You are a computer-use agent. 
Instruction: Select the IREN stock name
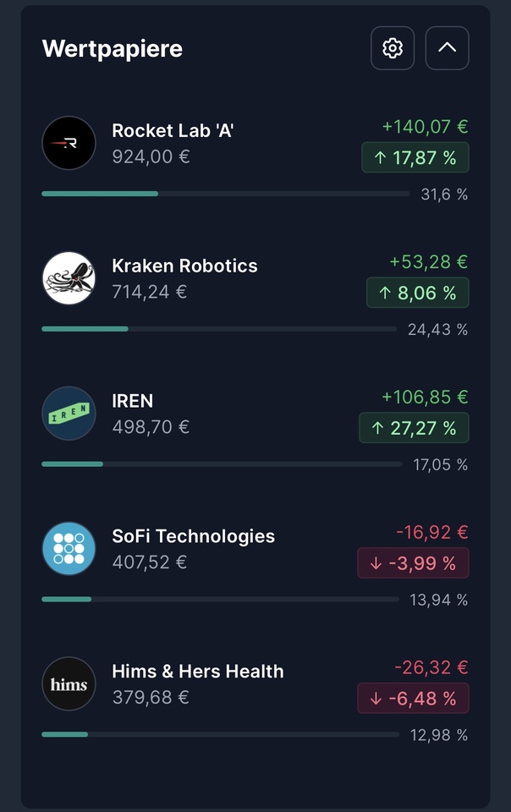(133, 402)
